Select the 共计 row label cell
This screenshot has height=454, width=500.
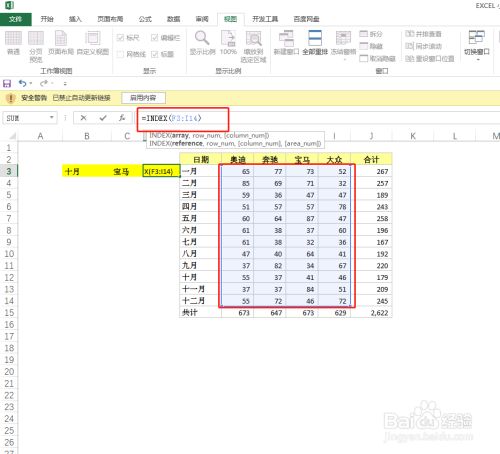click(x=200, y=313)
